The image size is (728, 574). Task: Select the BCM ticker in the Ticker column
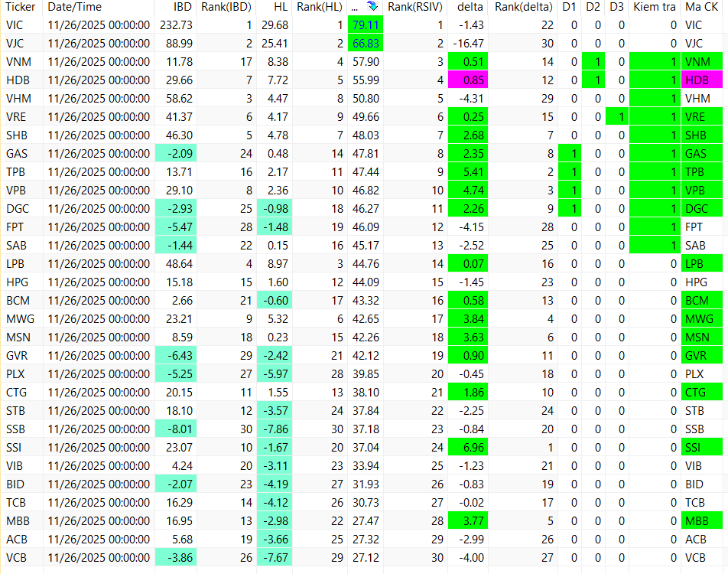[18, 301]
